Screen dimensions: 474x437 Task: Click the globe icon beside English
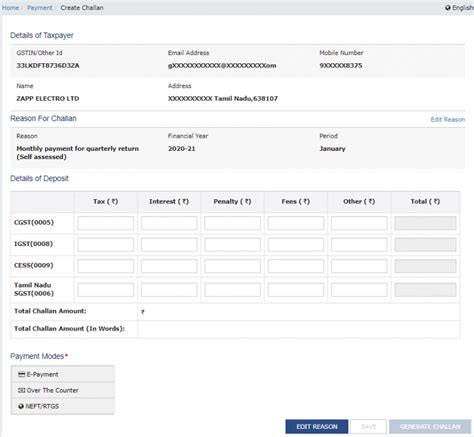click(x=448, y=8)
